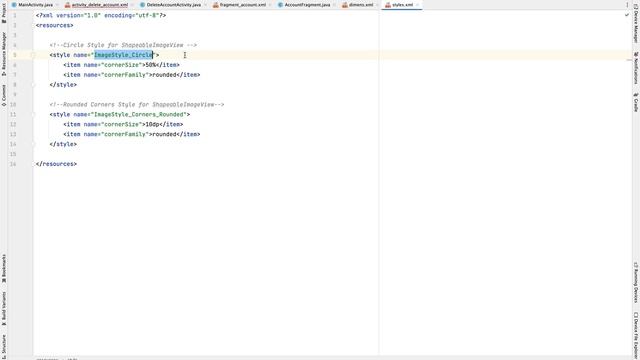This screenshot has width=640, height=360.
Task: Close the MainActivity.java tab
Action: pyautogui.click(x=57, y=5)
